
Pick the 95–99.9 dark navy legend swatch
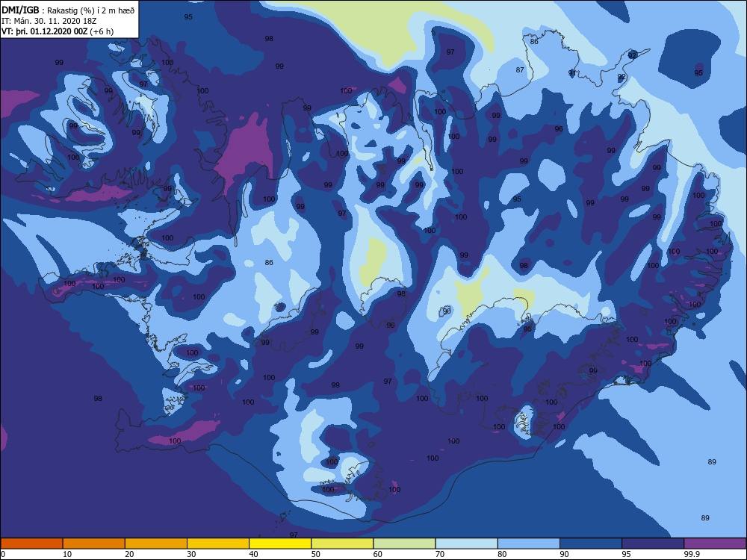coord(653,544)
